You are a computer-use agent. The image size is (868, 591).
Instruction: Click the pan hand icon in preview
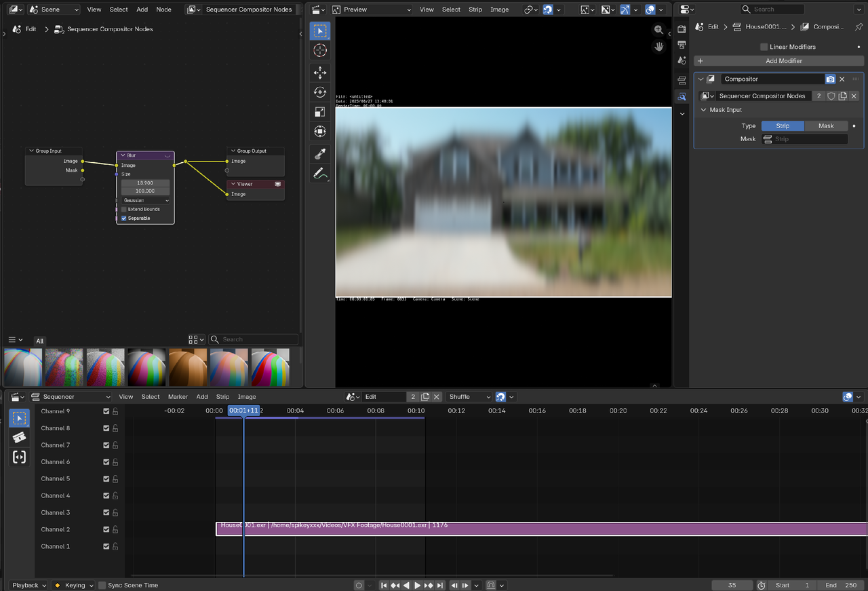click(x=658, y=47)
